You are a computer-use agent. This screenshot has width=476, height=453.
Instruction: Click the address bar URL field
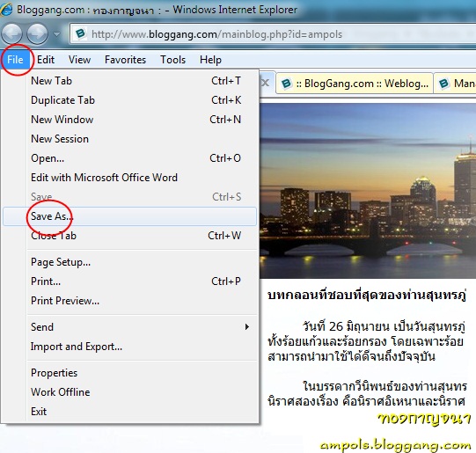coord(272,34)
